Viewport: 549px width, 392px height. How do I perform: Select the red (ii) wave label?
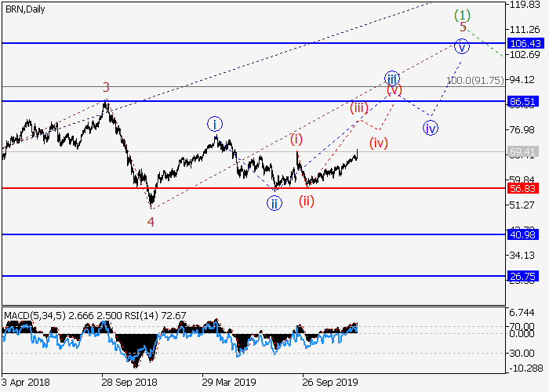[306, 200]
